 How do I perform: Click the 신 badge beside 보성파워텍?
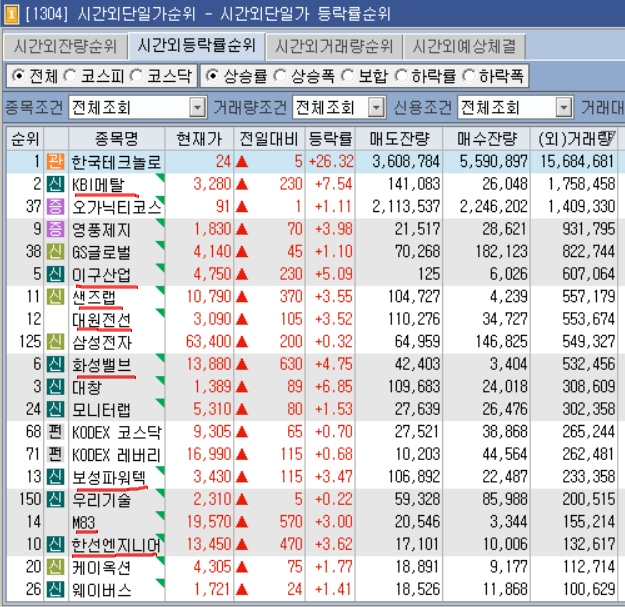coord(55,477)
